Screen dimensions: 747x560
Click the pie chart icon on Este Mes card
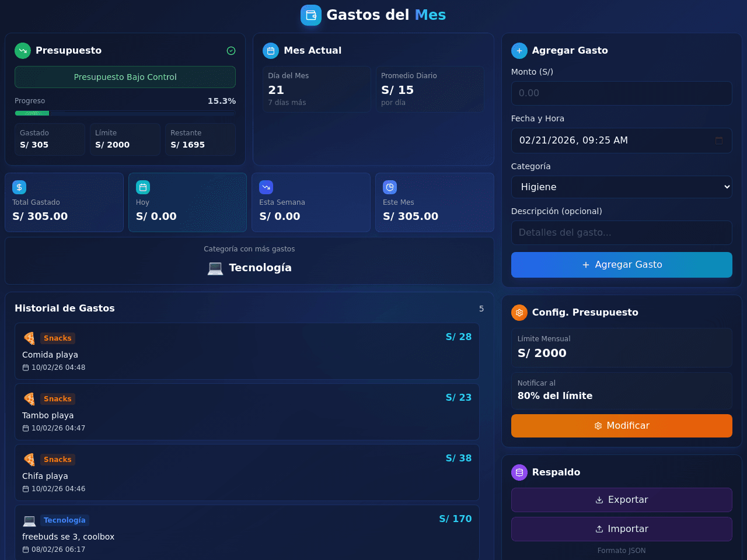click(390, 187)
